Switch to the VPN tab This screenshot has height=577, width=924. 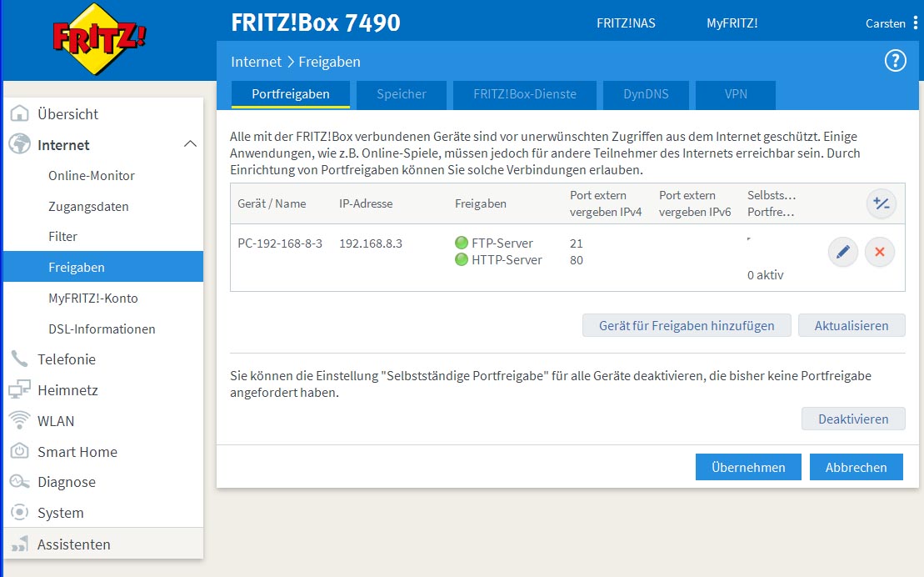click(x=736, y=94)
